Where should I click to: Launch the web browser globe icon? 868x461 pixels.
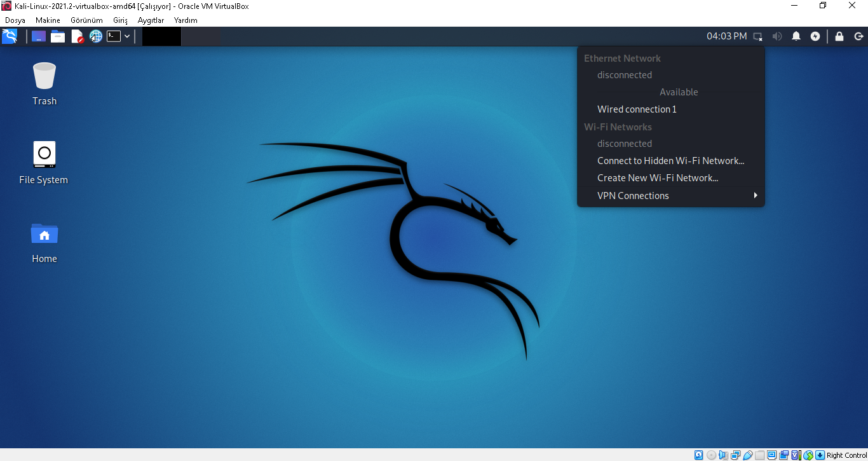pos(95,36)
